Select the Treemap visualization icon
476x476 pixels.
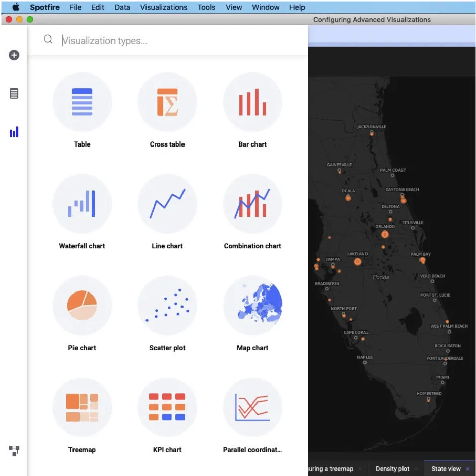coord(82,407)
